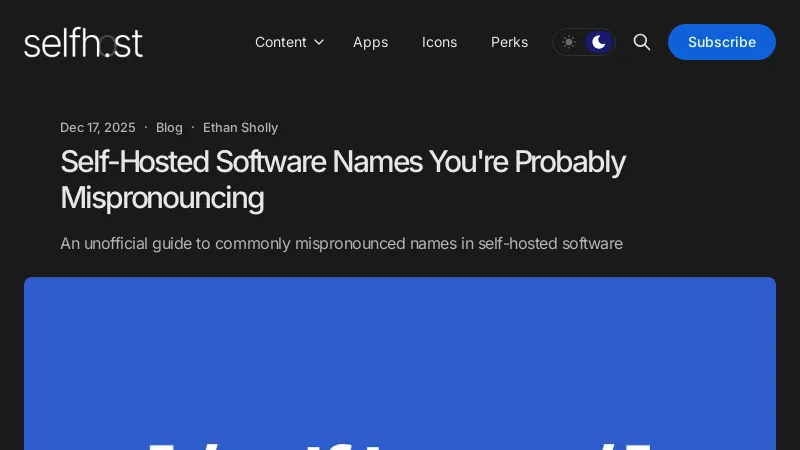Toggle the light/dark theme switch pill

pyautogui.click(x=584, y=42)
